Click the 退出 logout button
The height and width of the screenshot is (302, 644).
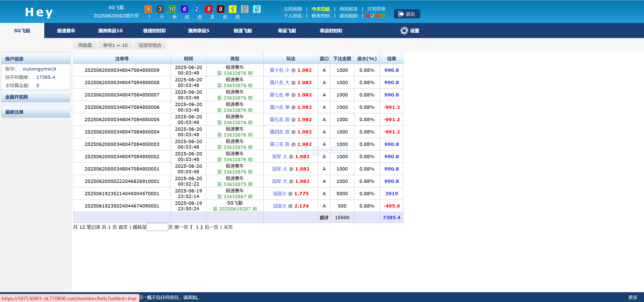click(x=407, y=14)
